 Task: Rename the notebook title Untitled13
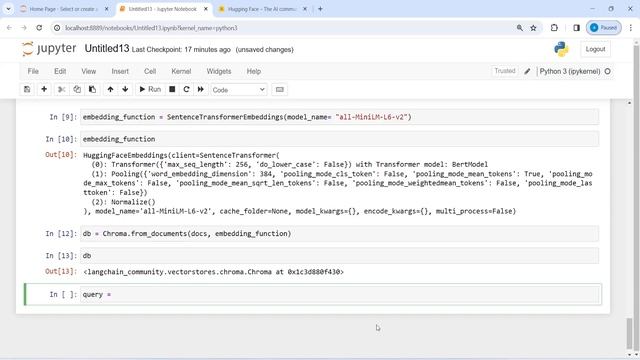click(107, 49)
